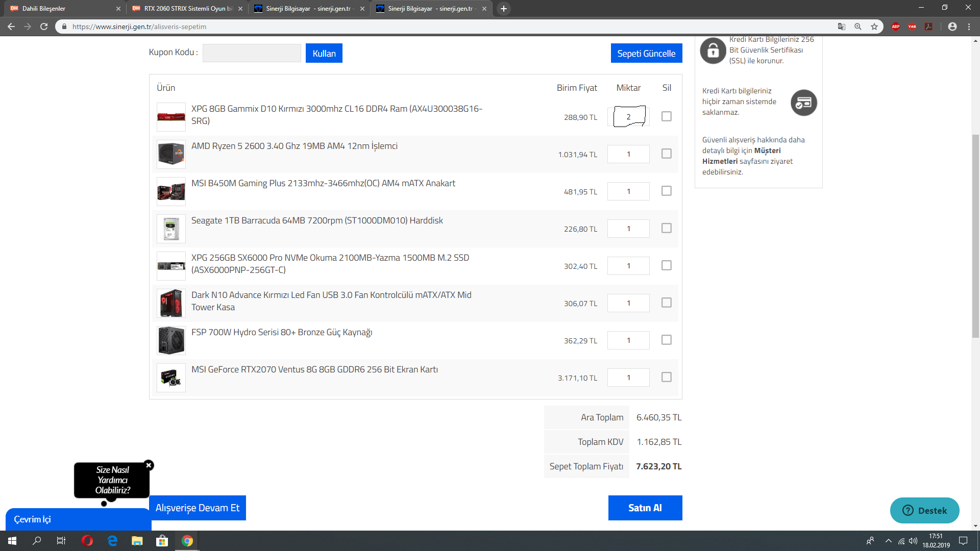Launch Microsoft Edge from taskbar

coord(112,541)
